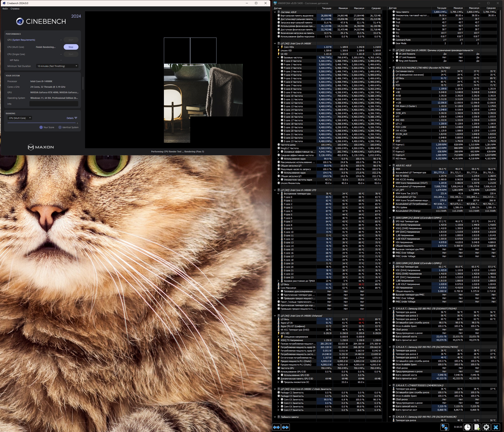Open HWiNFO remote network monitoring icon
The image size is (504, 432).
(444, 427)
